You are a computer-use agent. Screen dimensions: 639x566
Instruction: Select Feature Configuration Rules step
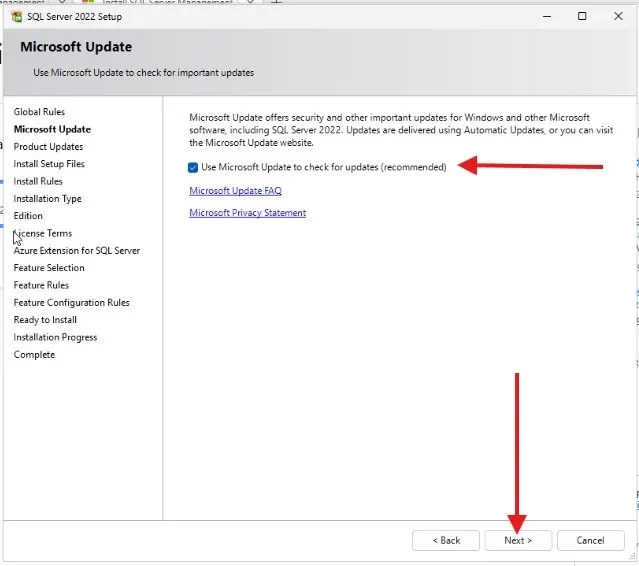point(71,303)
